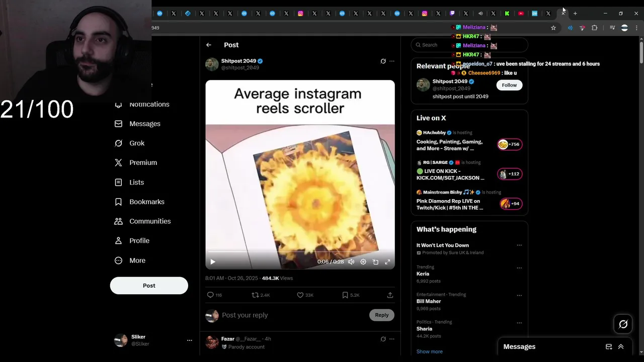Click the share icon under the post

tap(390, 295)
